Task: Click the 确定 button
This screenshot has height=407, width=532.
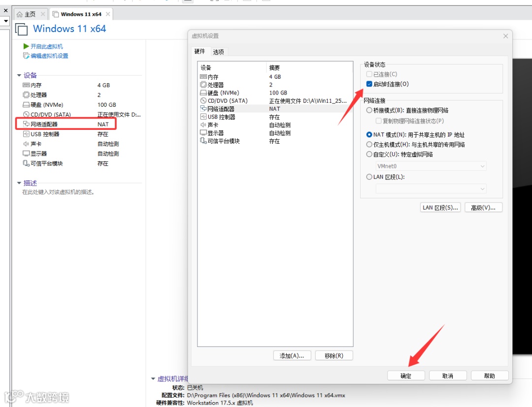Action: (406, 376)
